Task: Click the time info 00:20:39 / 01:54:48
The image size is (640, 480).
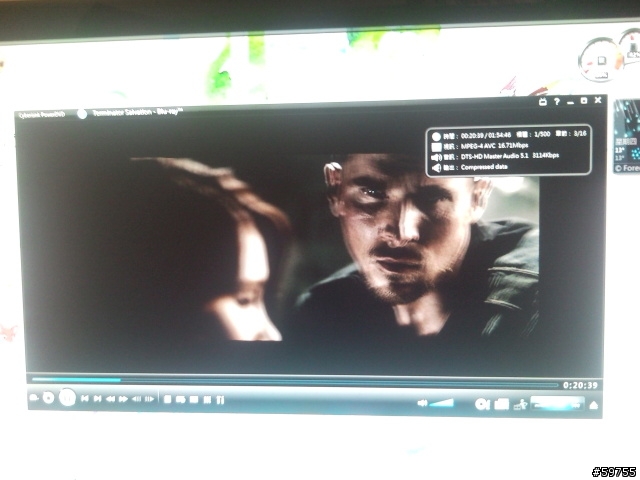Action: click(x=486, y=135)
